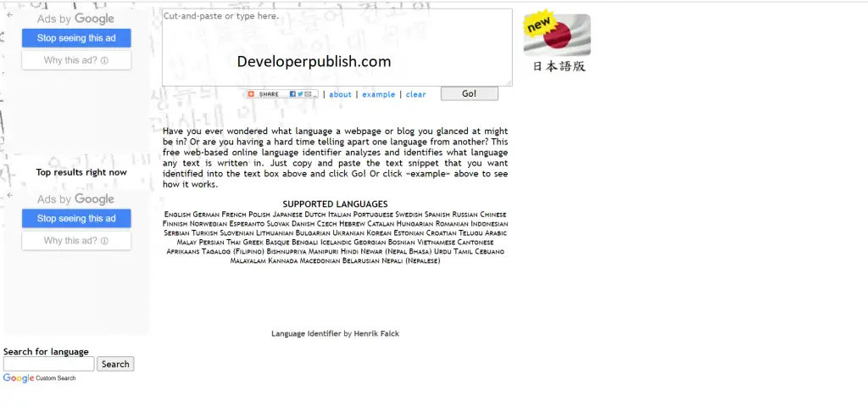Click 'French' in supported languages
Image resolution: width=868 pixels, height=408 pixels.
tap(234, 215)
